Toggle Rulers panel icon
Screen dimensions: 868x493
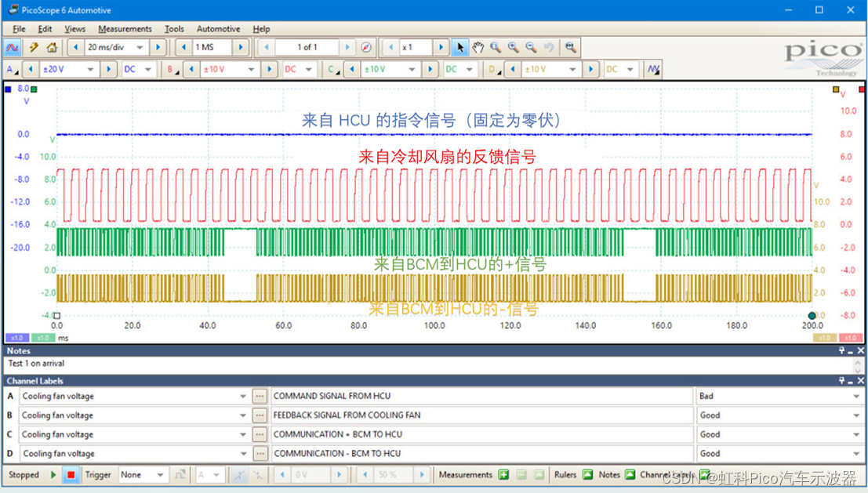coord(587,475)
